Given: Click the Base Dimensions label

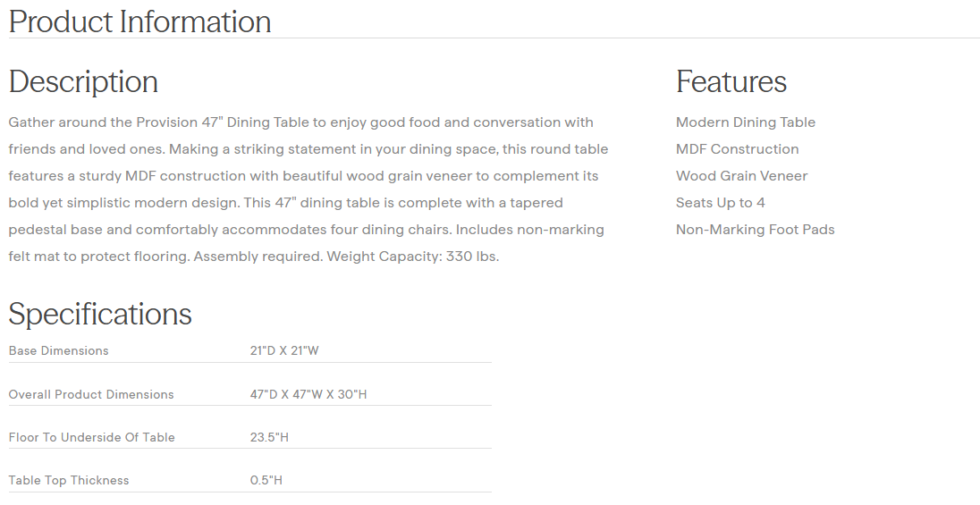Looking at the screenshot, I should pyautogui.click(x=58, y=351).
